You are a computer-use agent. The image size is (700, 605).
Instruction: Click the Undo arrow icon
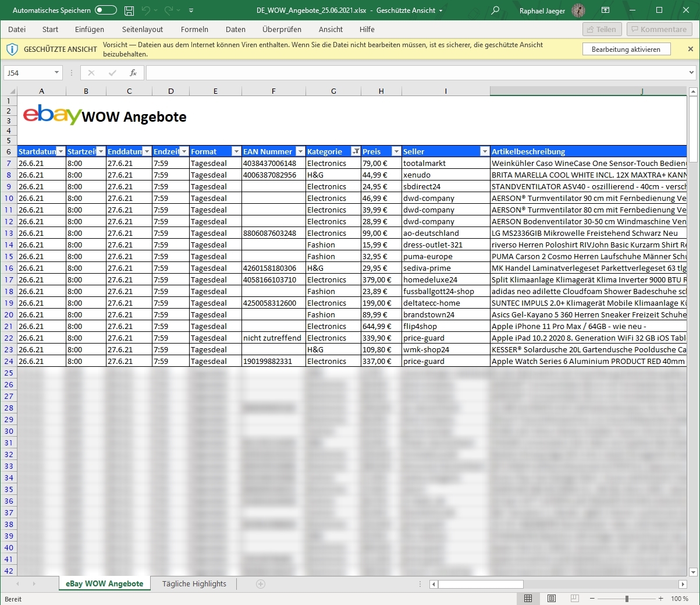point(146,10)
